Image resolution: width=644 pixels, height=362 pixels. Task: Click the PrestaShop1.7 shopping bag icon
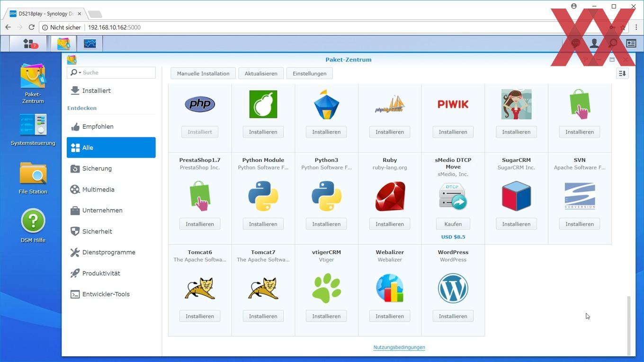click(x=200, y=196)
